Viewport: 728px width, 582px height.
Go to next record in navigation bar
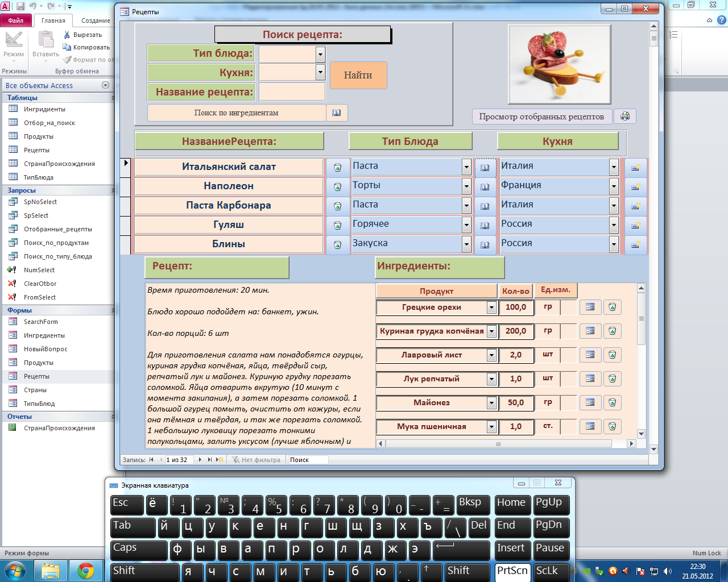pyautogui.click(x=200, y=460)
